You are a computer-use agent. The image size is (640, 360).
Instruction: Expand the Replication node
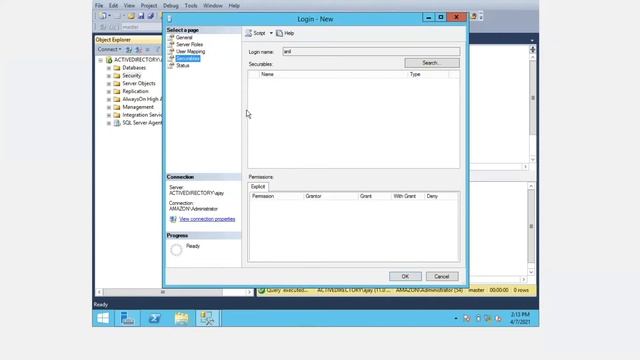pyautogui.click(x=109, y=92)
